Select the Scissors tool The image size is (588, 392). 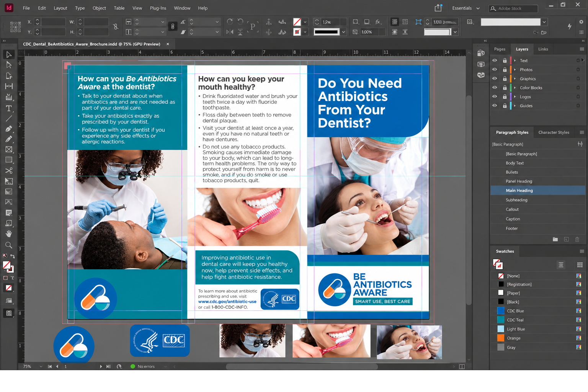(x=9, y=171)
